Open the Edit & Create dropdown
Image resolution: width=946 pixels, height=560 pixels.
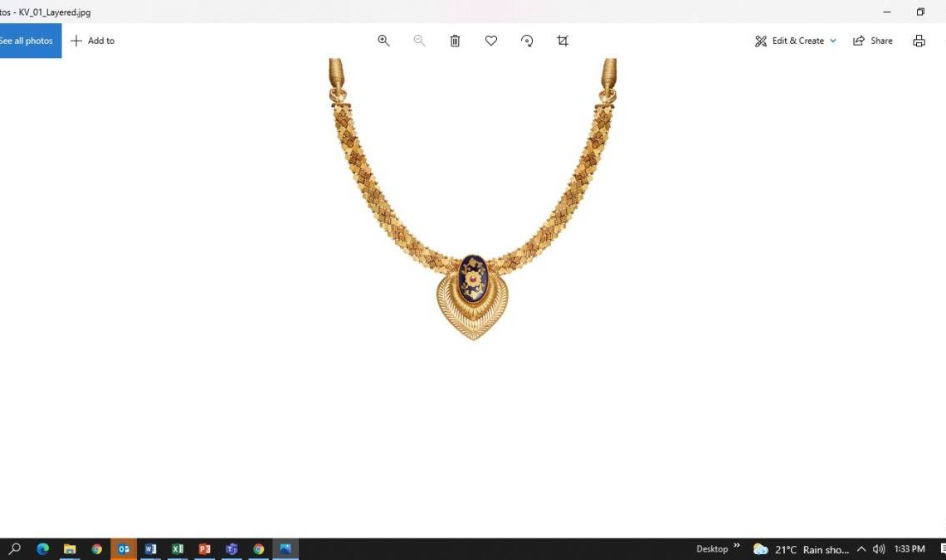(x=795, y=41)
